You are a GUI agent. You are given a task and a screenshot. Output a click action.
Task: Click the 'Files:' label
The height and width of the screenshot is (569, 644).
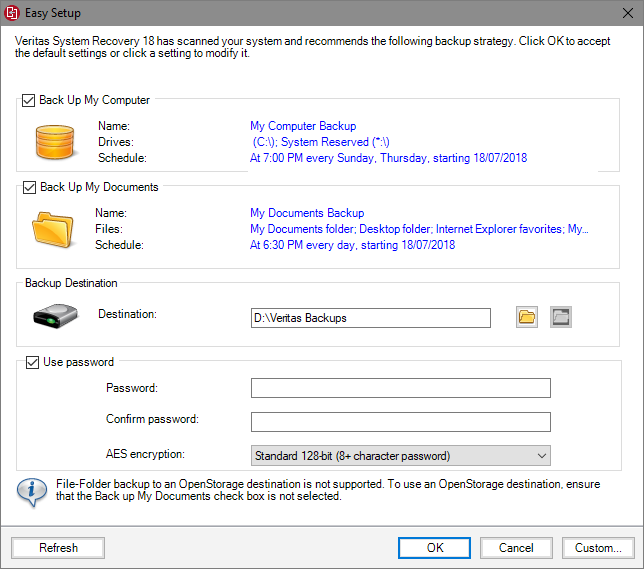click(x=109, y=229)
